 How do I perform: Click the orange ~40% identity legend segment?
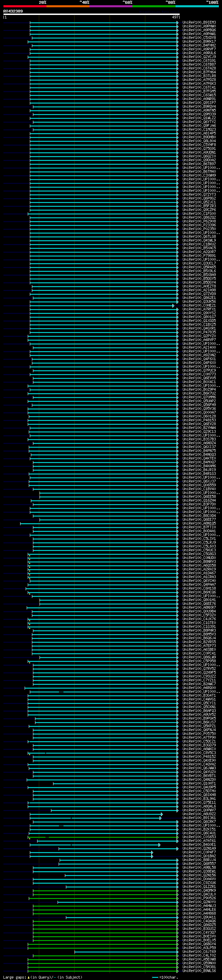(x=68, y=6)
